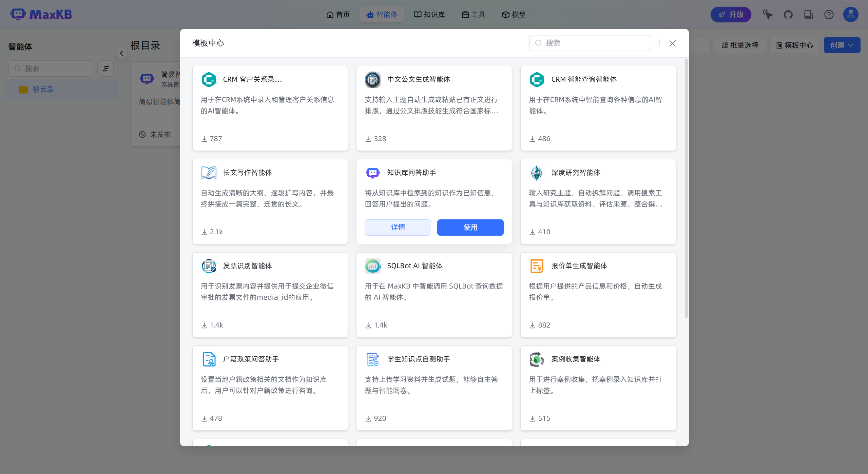Click the 486 download count
This screenshot has height=474, width=868.
point(544,139)
